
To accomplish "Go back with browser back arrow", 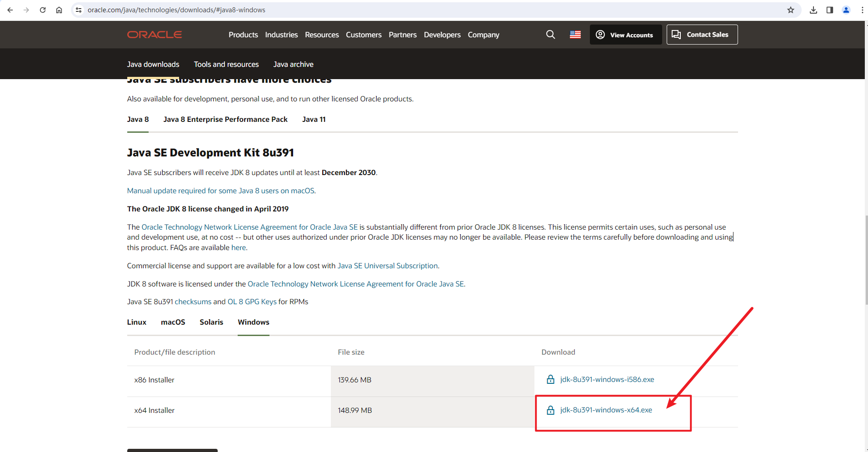I will (x=10, y=10).
